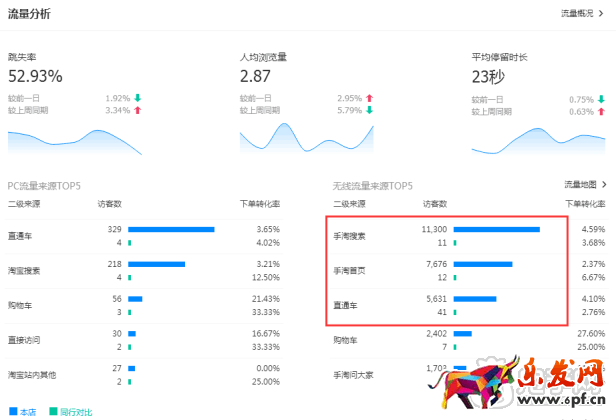Image resolution: width=616 pixels, height=420 pixels.
Task: Click the 人均浏览量 trend sparkline chart
Action: [306, 138]
